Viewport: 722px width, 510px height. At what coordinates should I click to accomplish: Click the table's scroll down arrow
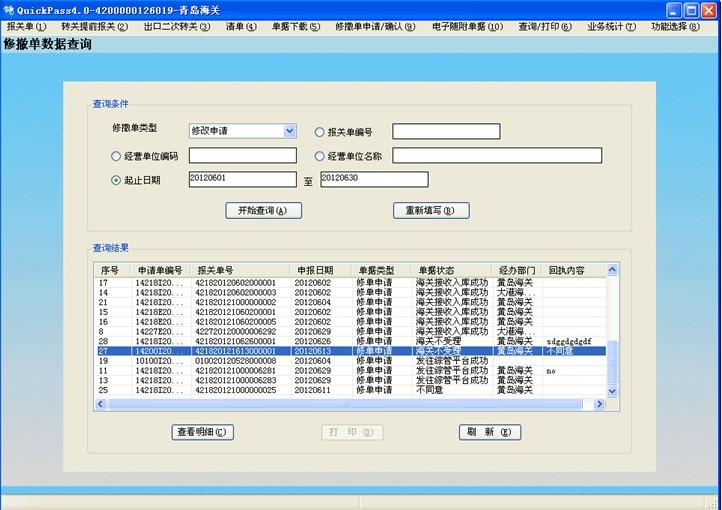(x=614, y=393)
